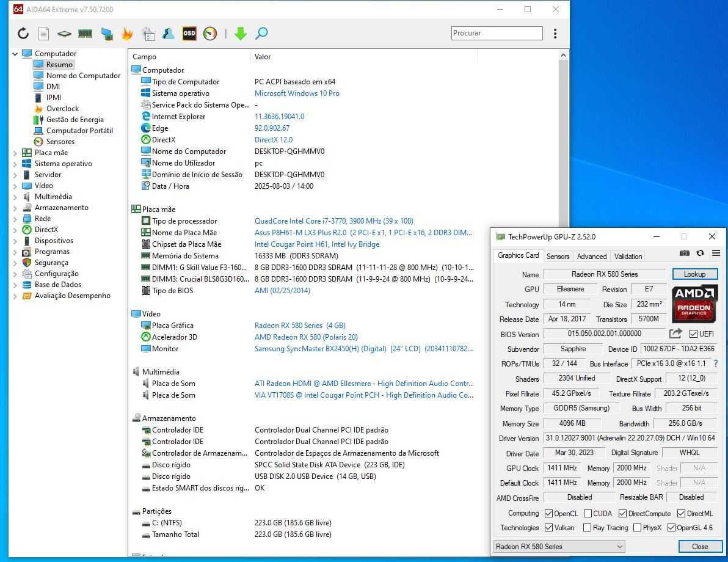Click the green memory module toolbar icon

tap(85, 34)
